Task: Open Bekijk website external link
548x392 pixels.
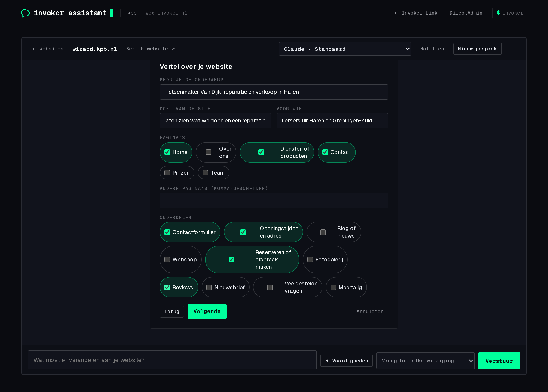Action: coord(150,49)
